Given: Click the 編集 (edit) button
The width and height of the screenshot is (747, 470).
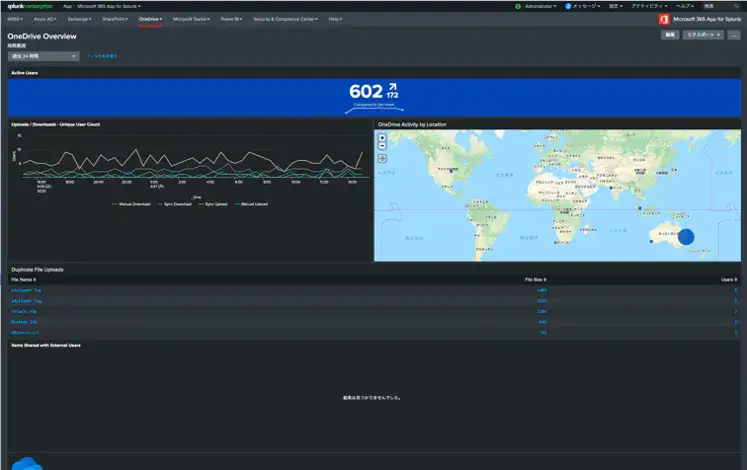Looking at the screenshot, I should tap(669, 35).
